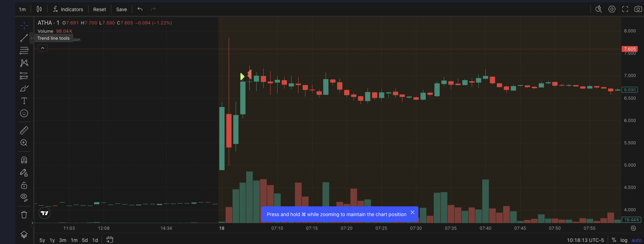Screen dimensions: 644x244
Task: Switch to the 5d time range
Action: 85,240
